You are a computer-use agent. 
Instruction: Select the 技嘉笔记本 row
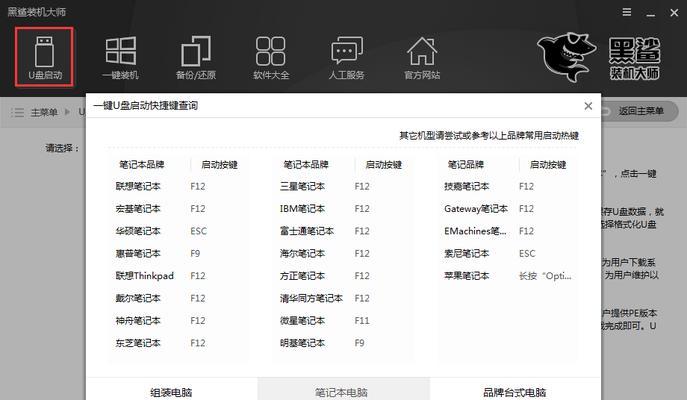coord(507,186)
